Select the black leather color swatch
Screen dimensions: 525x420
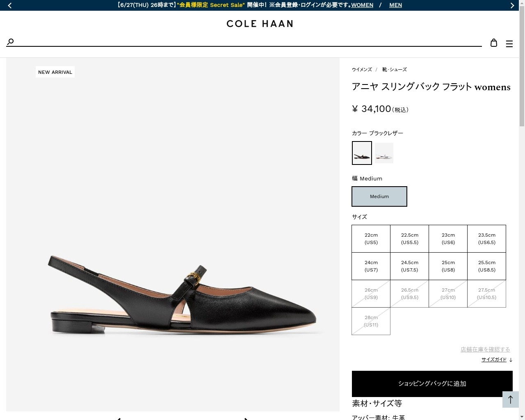(x=362, y=153)
